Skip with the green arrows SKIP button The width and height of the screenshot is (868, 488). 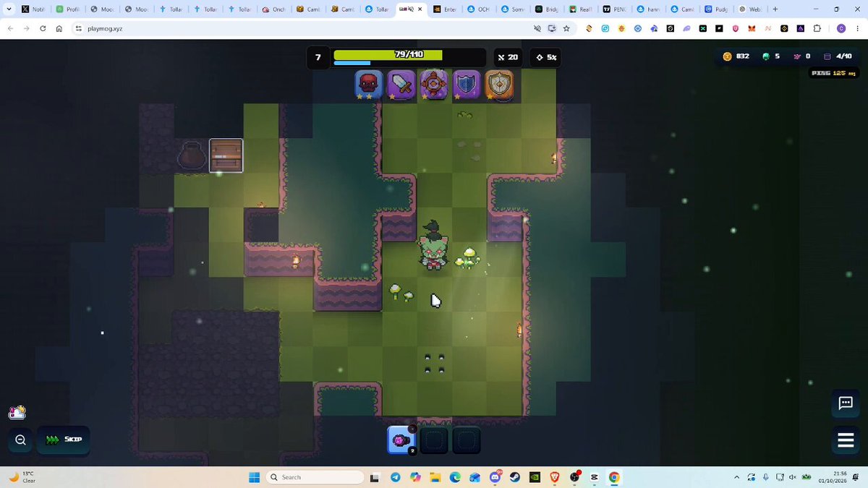pos(64,440)
